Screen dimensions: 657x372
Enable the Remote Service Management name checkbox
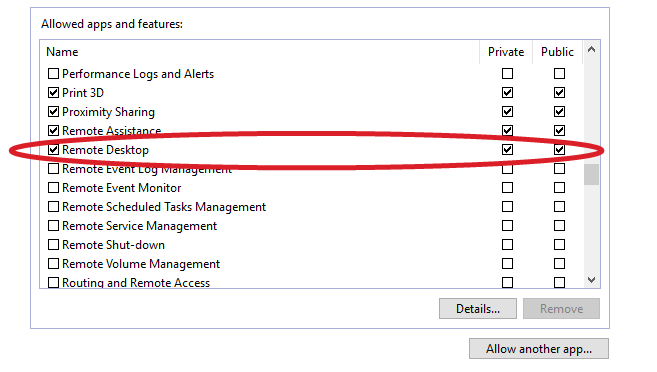pyautogui.click(x=53, y=226)
